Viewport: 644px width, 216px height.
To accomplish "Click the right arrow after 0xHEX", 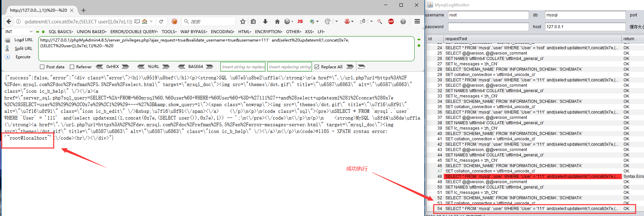I will (125, 67).
